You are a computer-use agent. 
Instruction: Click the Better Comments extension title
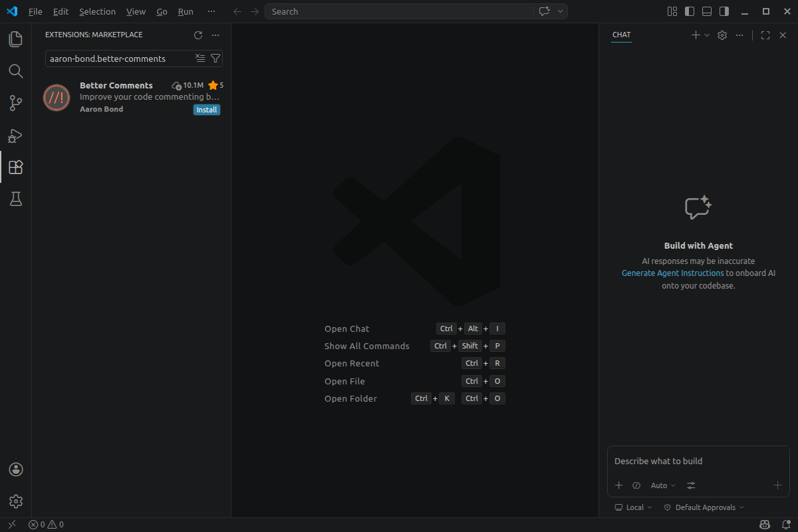[116, 85]
